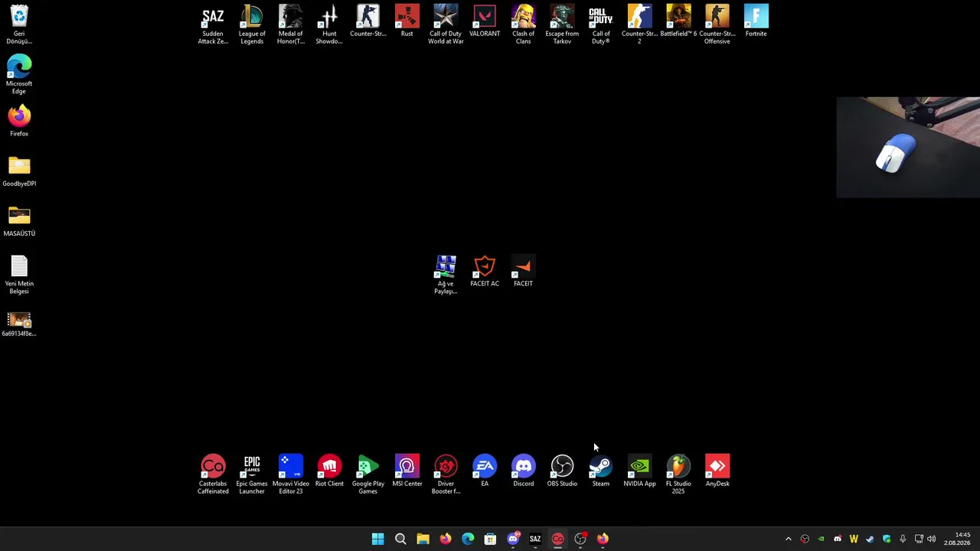Screen dimensions: 980x551
Task: Select the MSI Center desktop icon
Action: [x=407, y=471]
